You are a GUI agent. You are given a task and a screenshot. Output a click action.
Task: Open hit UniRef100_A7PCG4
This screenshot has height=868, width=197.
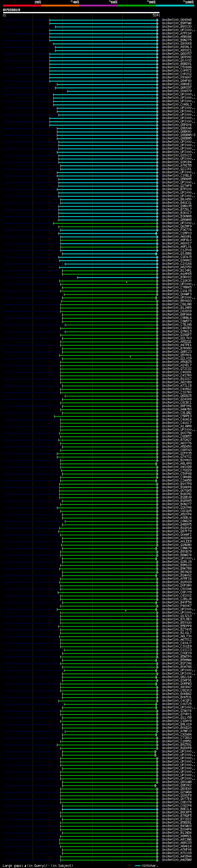[177, 33]
